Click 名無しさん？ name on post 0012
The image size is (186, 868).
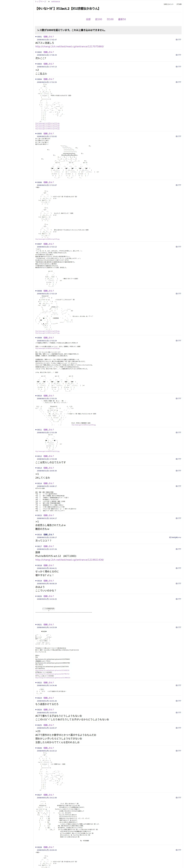pyautogui.click(x=49, y=456)
